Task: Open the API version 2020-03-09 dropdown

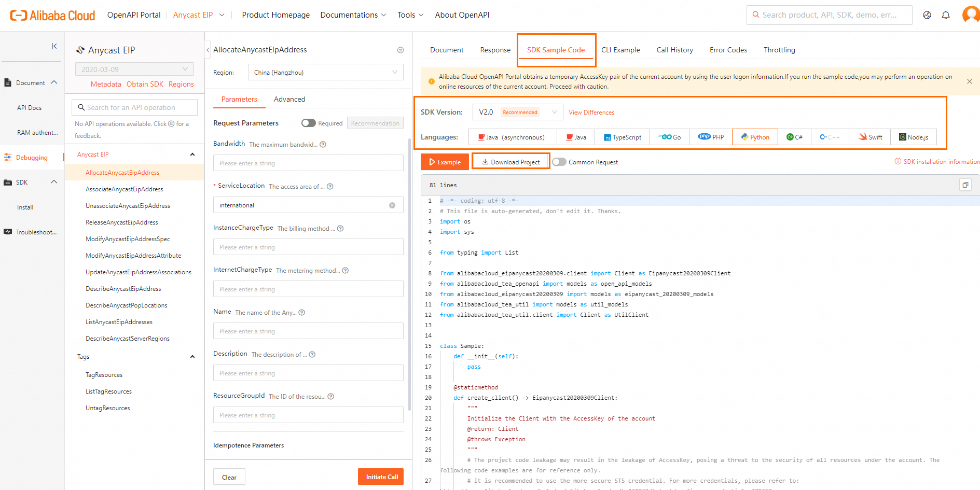Action: tap(134, 69)
